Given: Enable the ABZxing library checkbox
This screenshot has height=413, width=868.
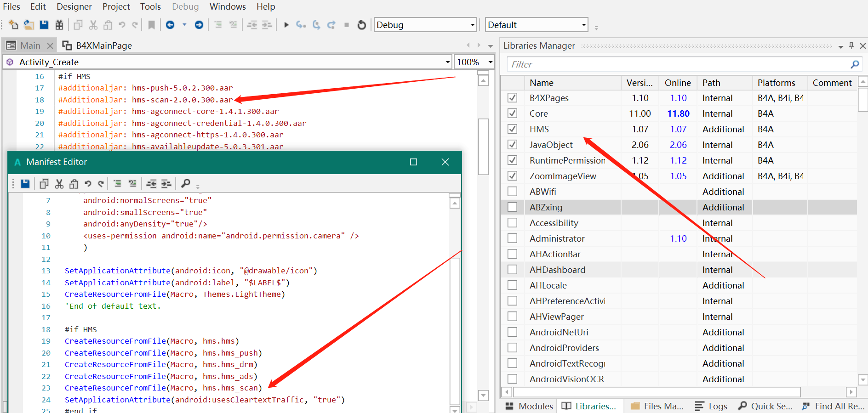Looking at the screenshot, I should point(512,207).
